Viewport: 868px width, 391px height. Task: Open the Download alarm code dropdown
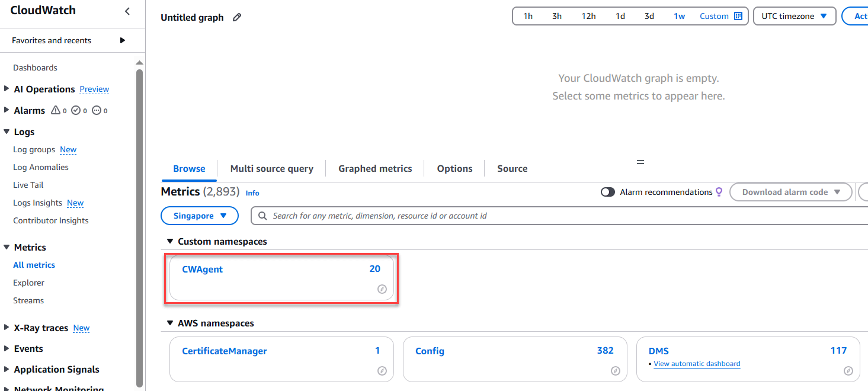point(790,191)
